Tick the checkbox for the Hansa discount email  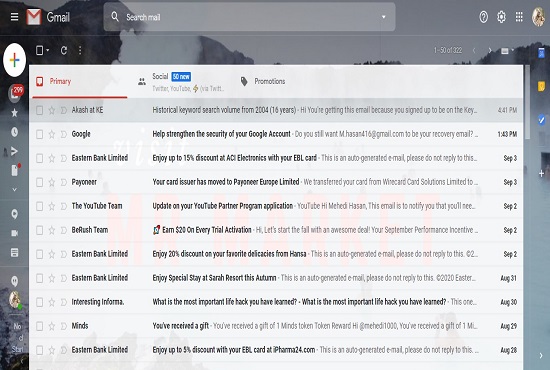(40, 254)
